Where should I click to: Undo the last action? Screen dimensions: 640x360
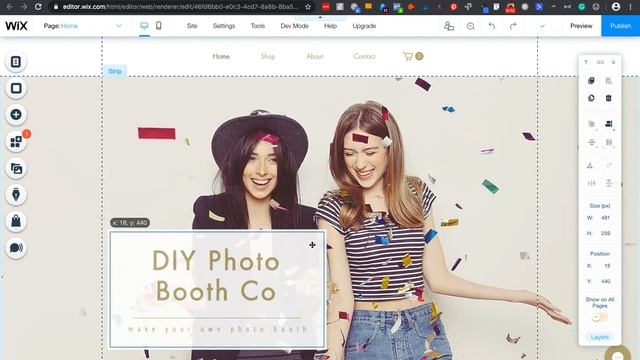click(492, 26)
